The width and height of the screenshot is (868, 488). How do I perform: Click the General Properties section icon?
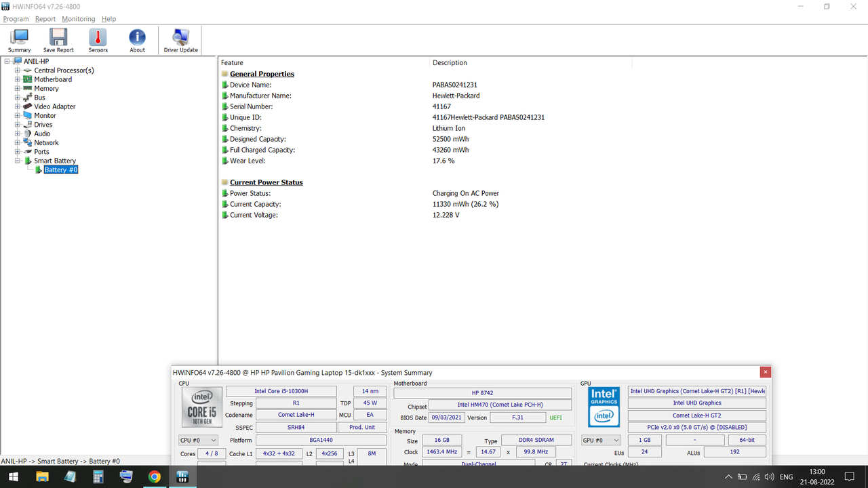pyautogui.click(x=224, y=74)
